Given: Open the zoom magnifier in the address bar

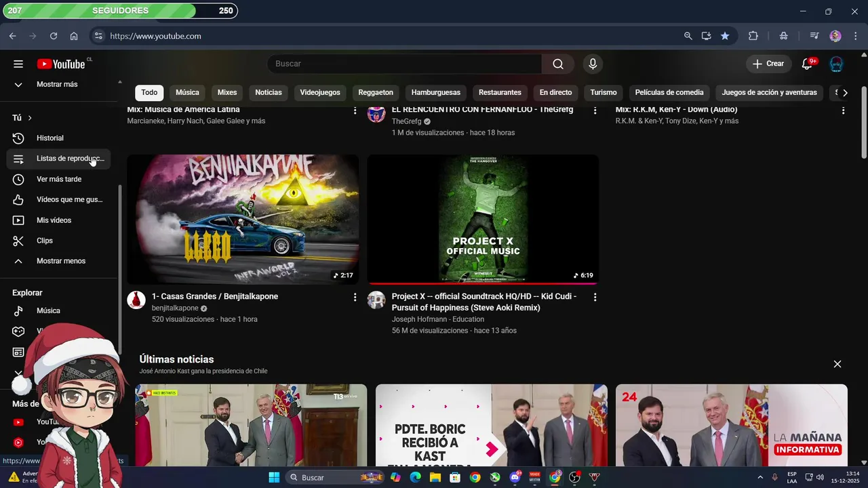Looking at the screenshot, I should [x=688, y=36].
